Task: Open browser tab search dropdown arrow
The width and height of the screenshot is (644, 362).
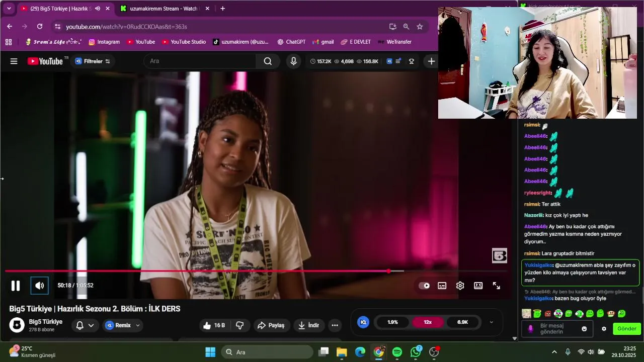Action: pos(9,9)
